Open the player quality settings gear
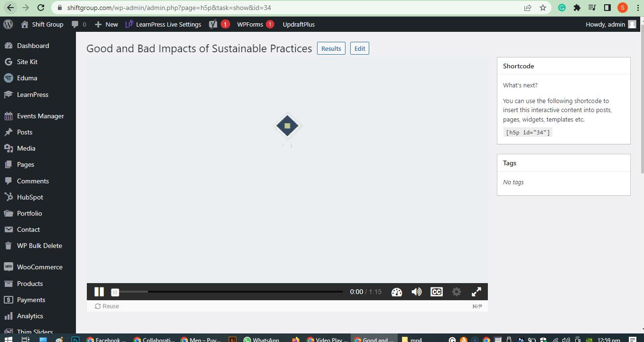The width and height of the screenshot is (644, 342). (456, 292)
